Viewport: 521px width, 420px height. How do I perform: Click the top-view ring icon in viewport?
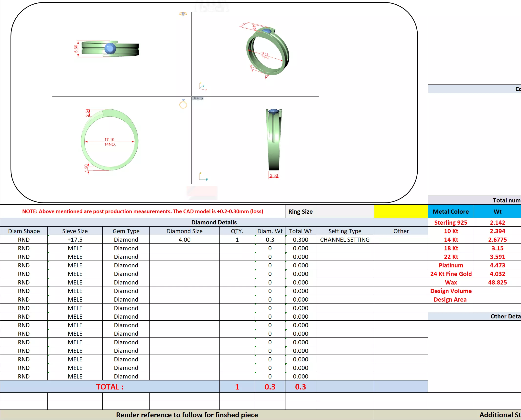[x=183, y=14]
